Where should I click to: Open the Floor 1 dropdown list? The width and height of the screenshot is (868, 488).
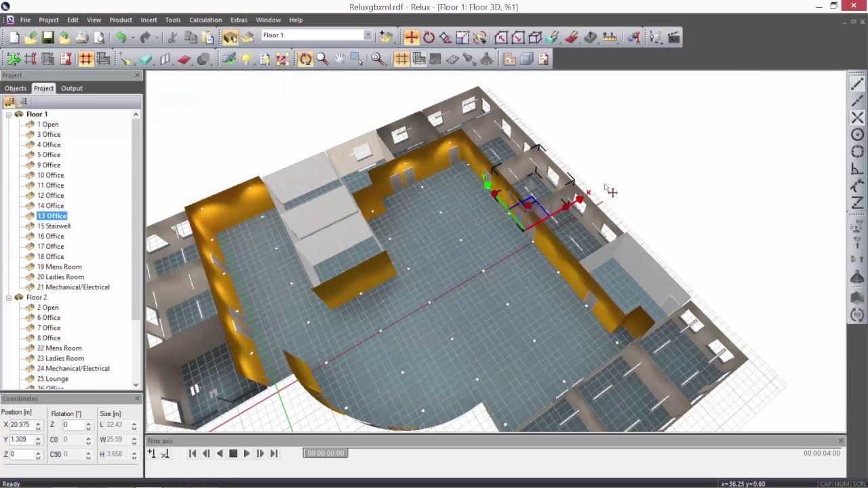click(x=368, y=35)
